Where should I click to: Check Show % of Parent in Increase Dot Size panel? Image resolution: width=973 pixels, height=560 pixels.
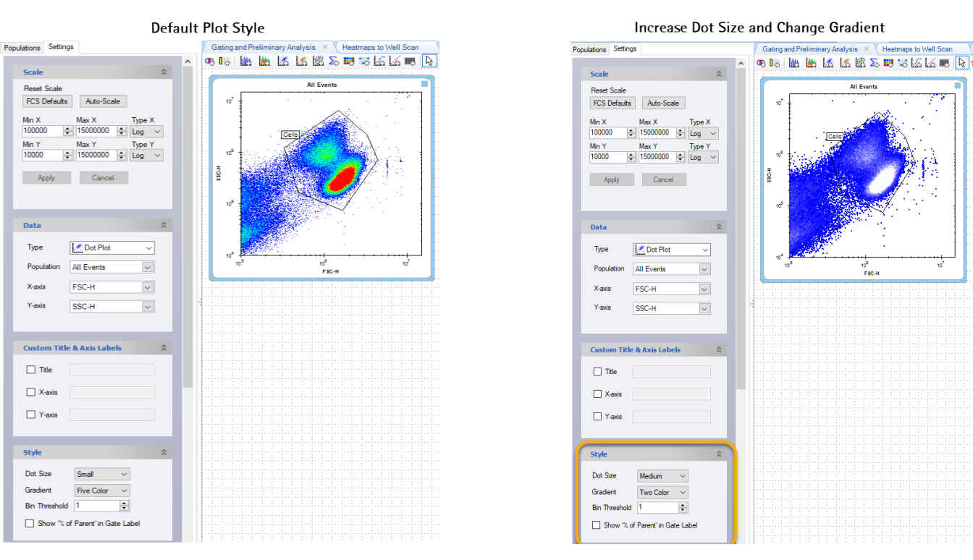[597, 525]
